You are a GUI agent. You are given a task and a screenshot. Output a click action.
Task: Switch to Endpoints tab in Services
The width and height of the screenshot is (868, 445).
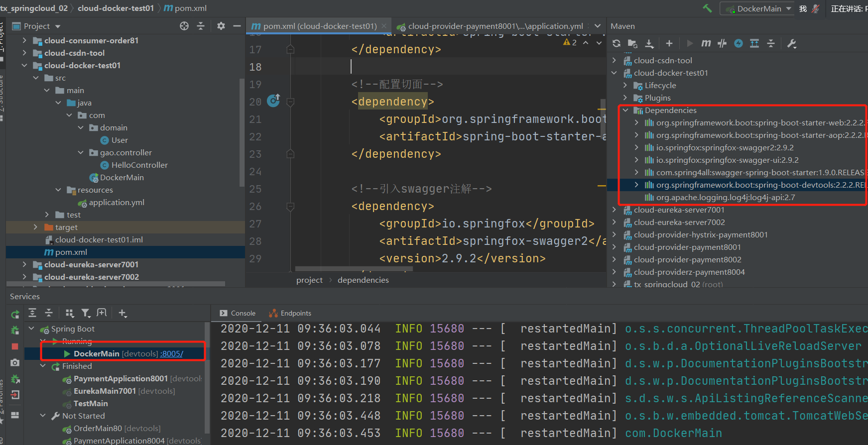coord(290,313)
